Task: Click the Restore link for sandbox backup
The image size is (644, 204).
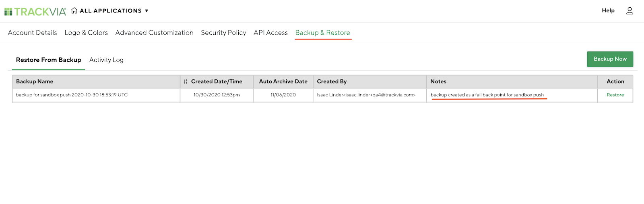Action: tap(615, 95)
